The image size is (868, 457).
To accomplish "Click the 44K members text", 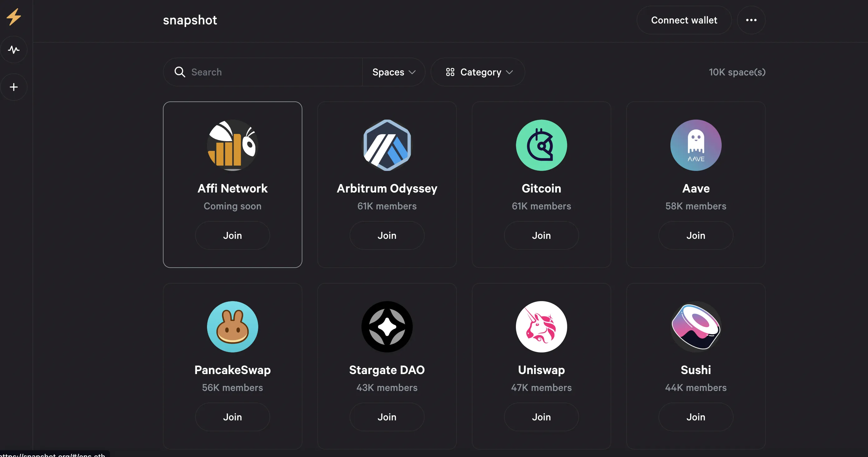I will (x=696, y=388).
